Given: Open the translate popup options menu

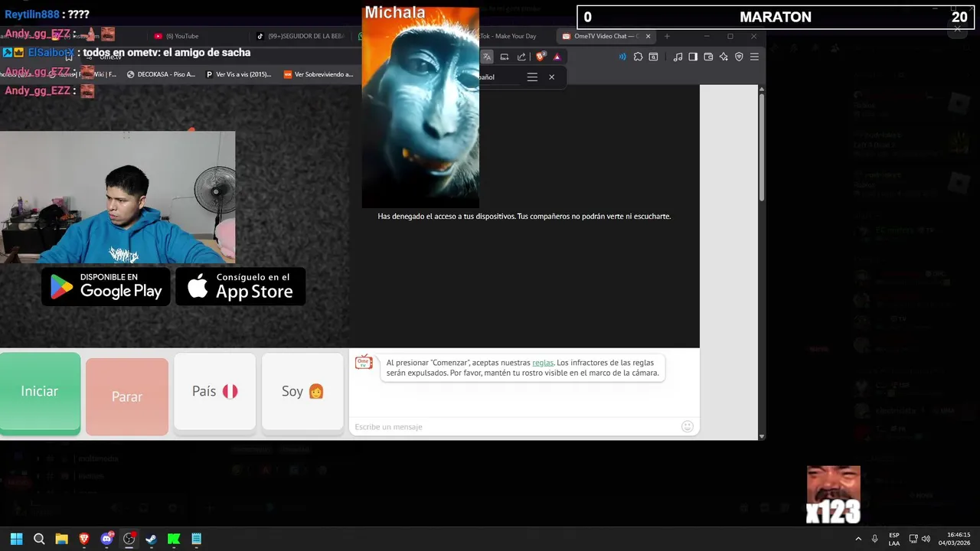Looking at the screenshot, I should point(532,77).
